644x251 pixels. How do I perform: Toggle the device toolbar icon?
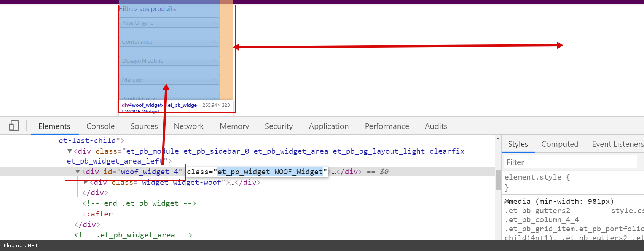click(x=14, y=126)
